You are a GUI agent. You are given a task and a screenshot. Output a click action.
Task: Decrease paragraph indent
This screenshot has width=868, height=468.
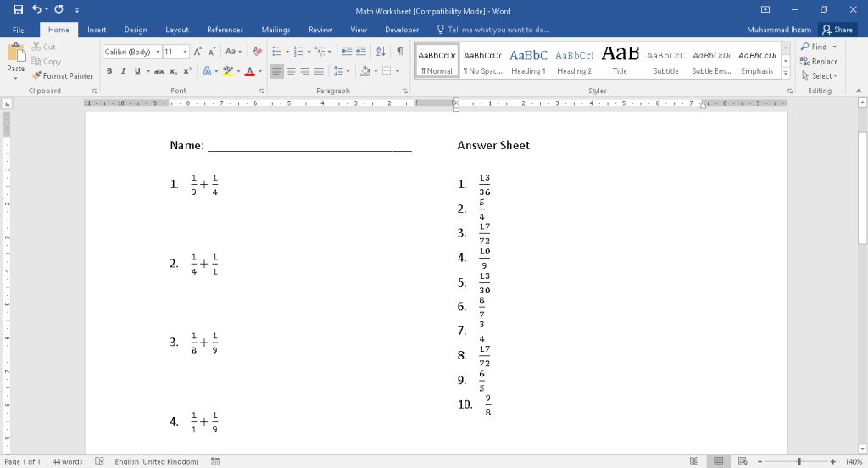pyautogui.click(x=347, y=52)
